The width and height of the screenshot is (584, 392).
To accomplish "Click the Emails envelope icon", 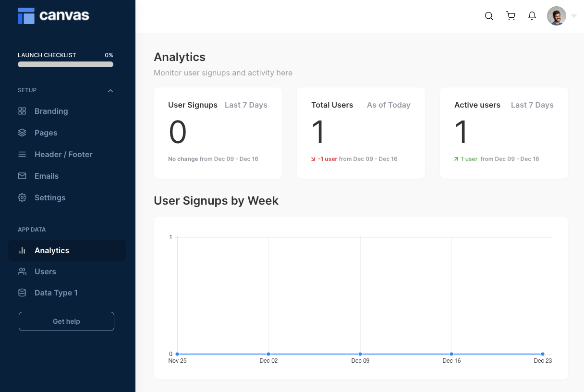I will [x=22, y=176].
